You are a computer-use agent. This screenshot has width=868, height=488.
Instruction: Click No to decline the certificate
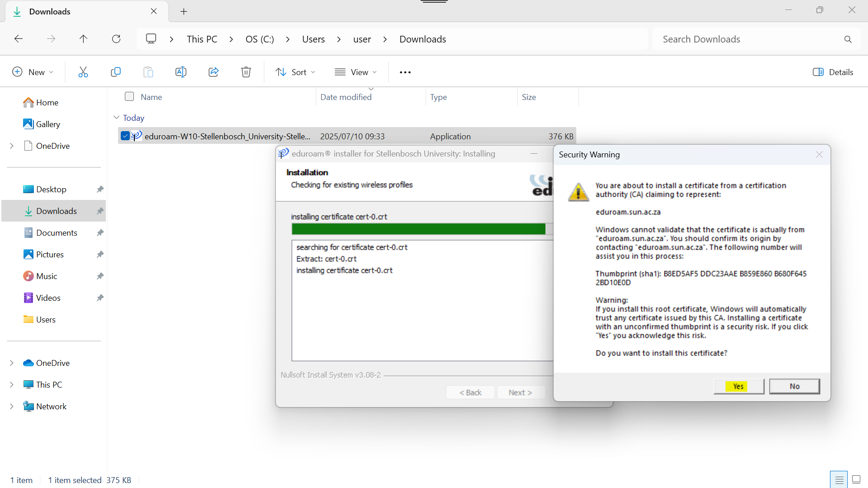(x=794, y=386)
